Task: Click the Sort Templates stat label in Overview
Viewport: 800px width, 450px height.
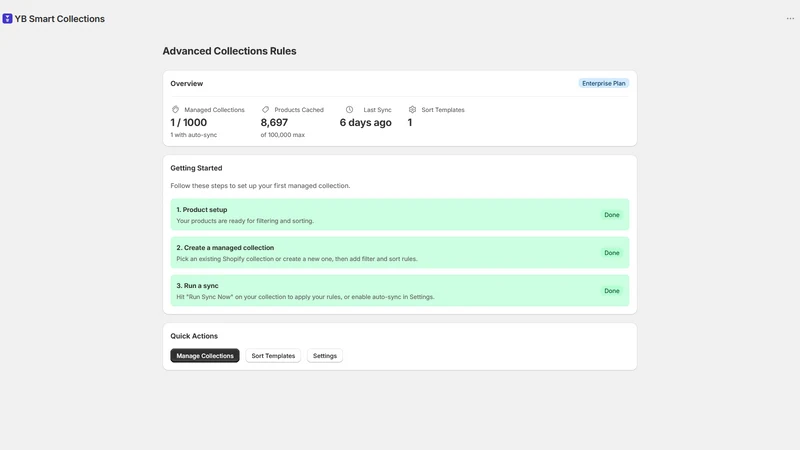Action: (443, 110)
